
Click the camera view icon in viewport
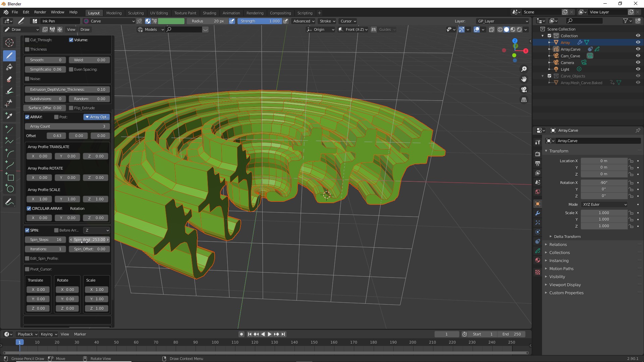(x=524, y=89)
